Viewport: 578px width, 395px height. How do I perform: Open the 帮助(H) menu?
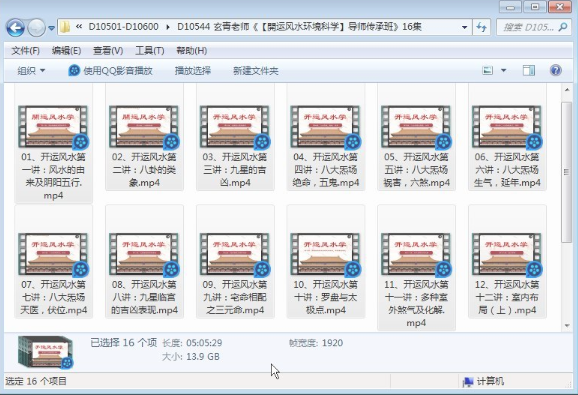[x=191, y=51]
